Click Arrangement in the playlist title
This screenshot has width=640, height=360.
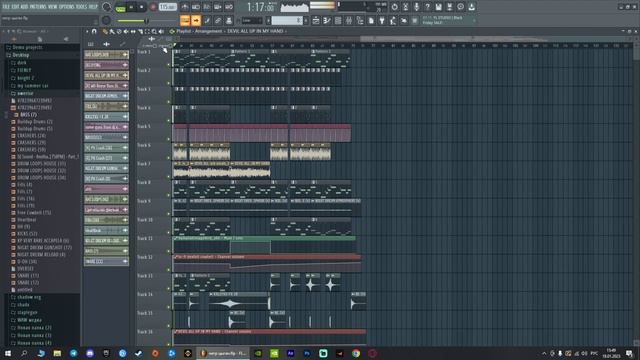tap(208, 31)
